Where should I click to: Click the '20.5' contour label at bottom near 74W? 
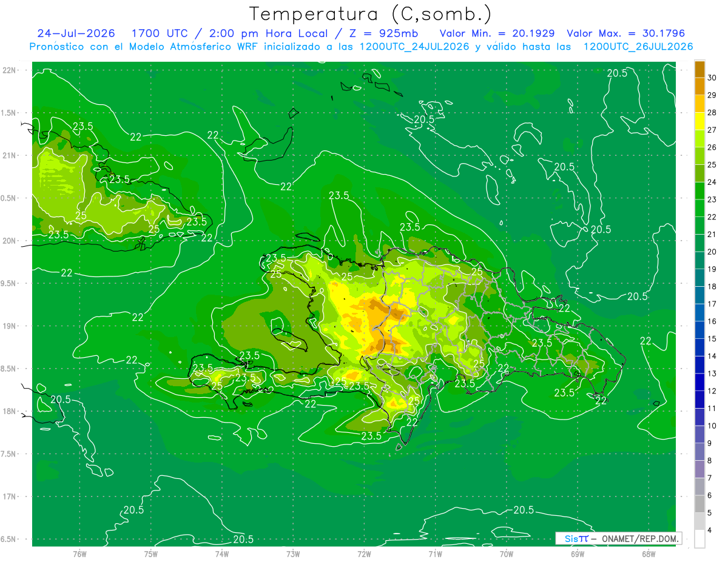point(243,539)
